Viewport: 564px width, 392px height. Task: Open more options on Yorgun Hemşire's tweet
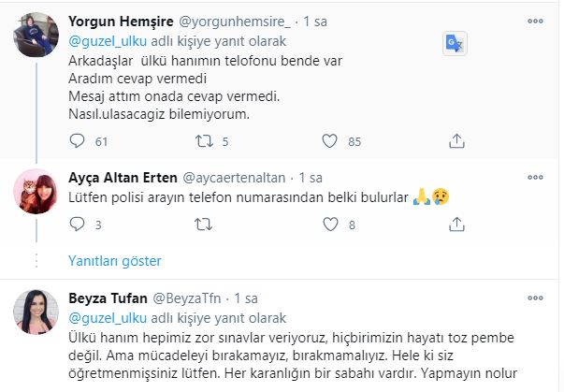[537, 20]
